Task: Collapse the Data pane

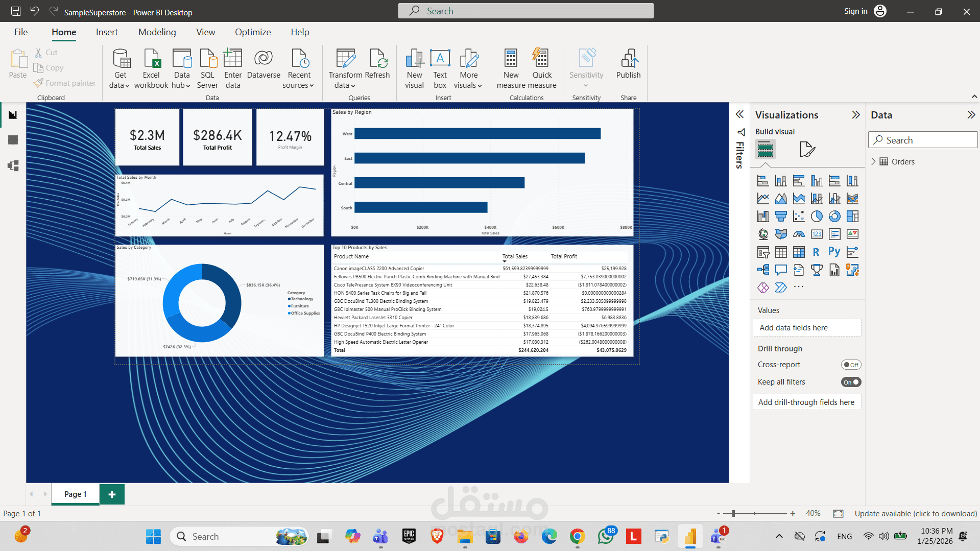Action: [971, 115]
